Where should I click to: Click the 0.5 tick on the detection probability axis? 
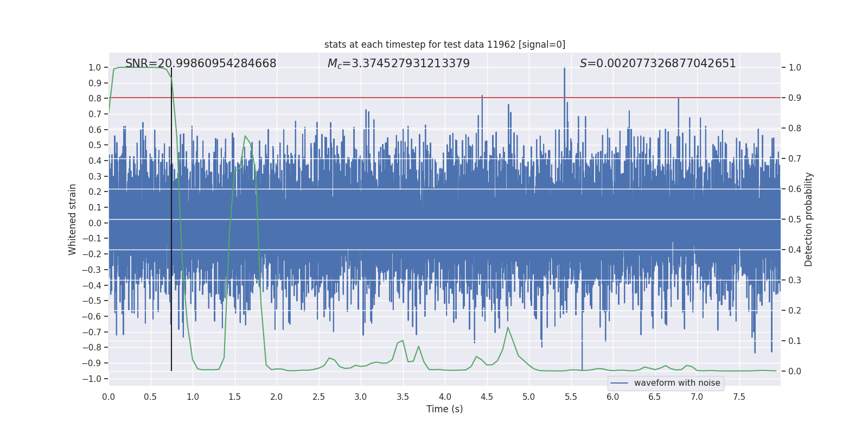[x=795, y=219]
